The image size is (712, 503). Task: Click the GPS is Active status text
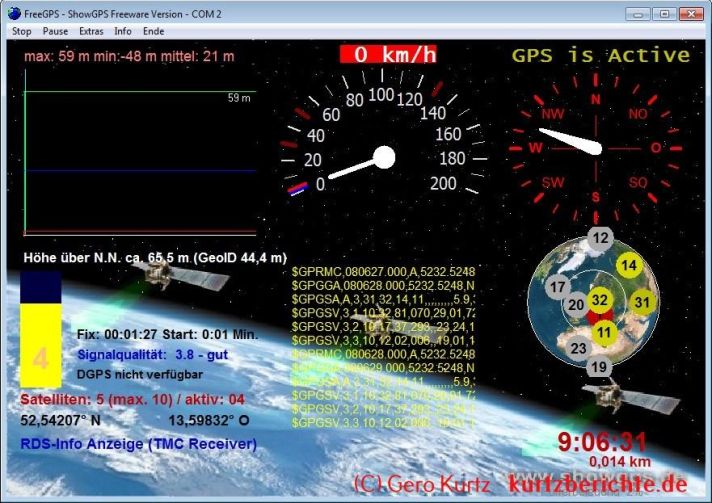[x=601, y=55]
